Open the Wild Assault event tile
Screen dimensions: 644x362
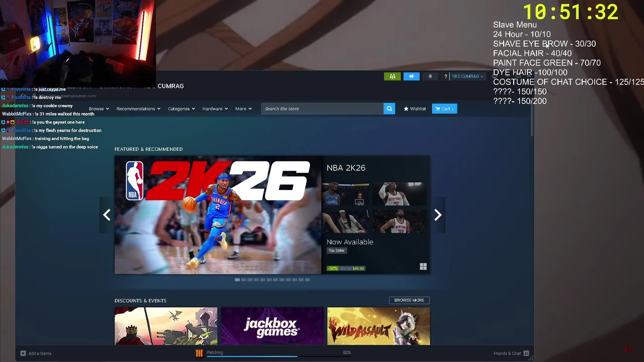[378, 326]
